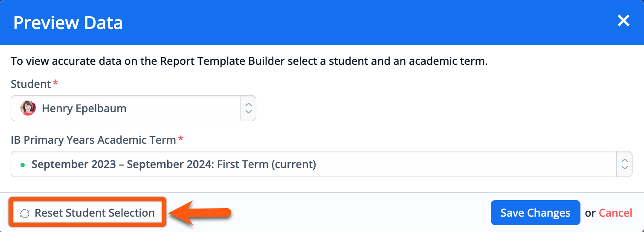Click the Report Template Builder instruction text
The image size is (644, 232).
point(249,61)
